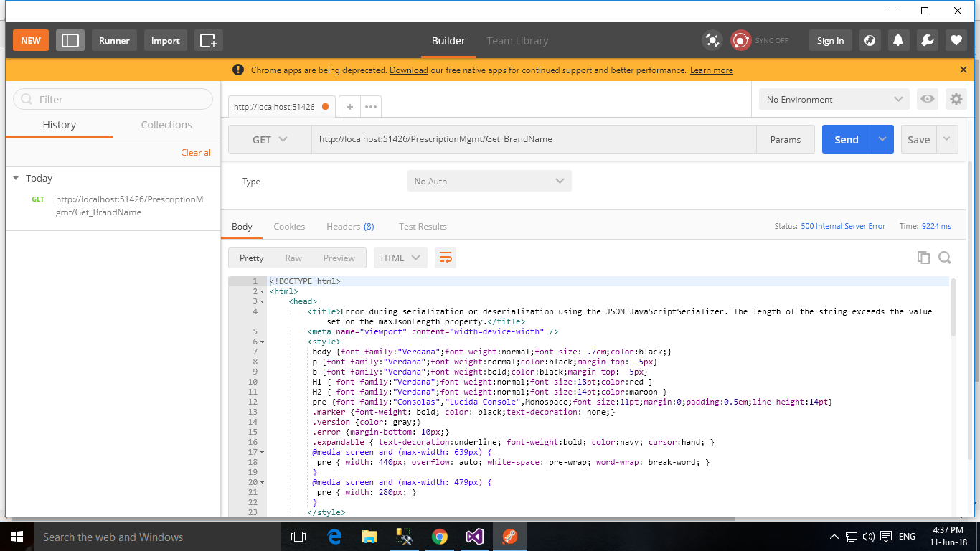Open notifications bell icon
980x551 pixels.
pyautogui.click(x=898, y=40)
